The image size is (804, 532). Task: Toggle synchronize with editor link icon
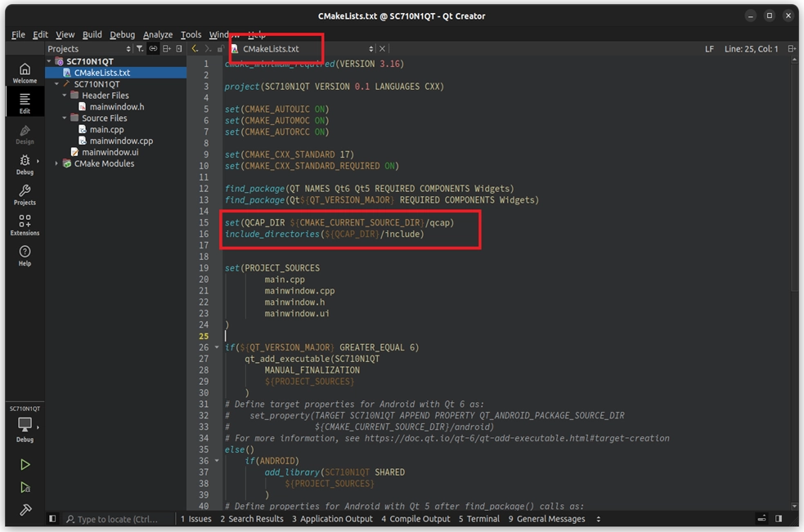[x=153, y=49]
